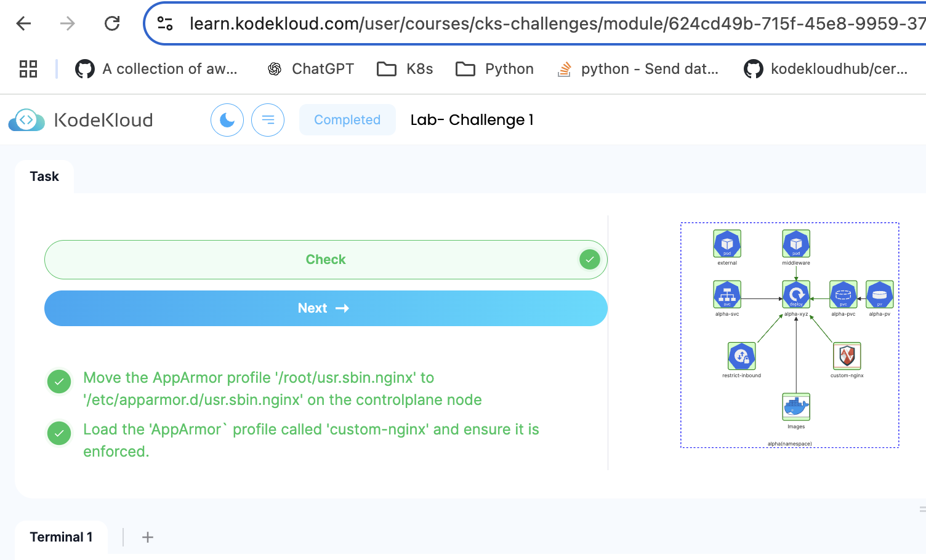Open the K8s bookmarks folder
The width and height of the screenshot is (926, 560).
pos(405,69)
